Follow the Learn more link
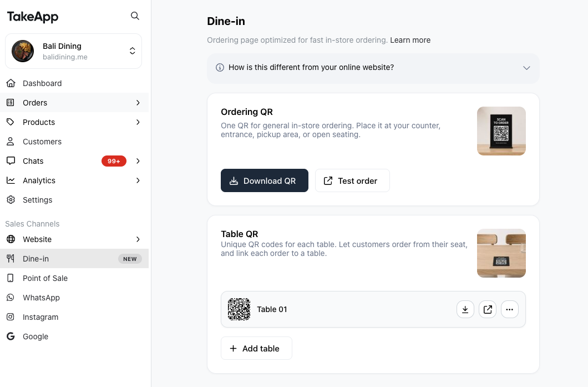Image resolution: width=588 pixels, height=387 pixels. click(x=410, y=40)
